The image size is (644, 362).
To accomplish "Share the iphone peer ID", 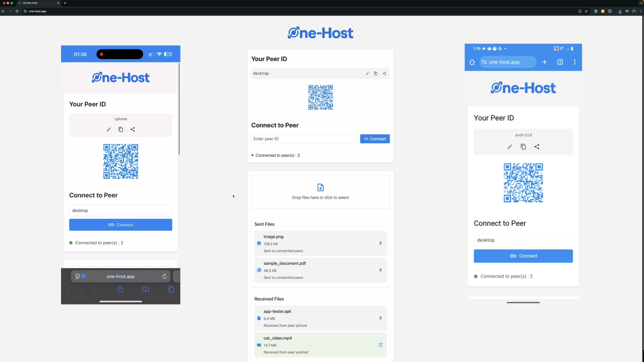I will tap(133, 129).
